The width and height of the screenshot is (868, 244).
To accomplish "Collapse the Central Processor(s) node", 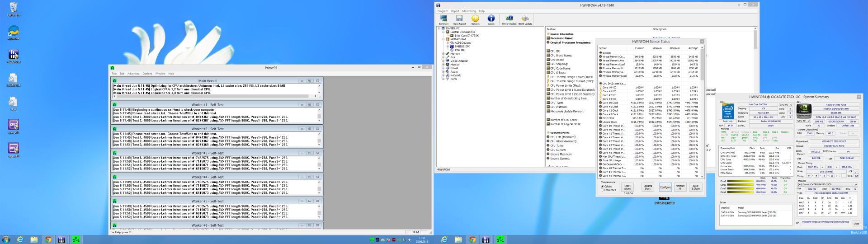I will pos(443,32).
